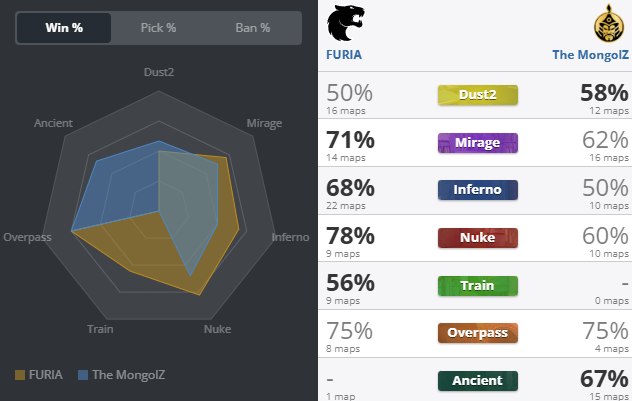Toggle FURIA series in chart legend
This screenshot has width=632, height=401.
pyautogui.click(x=39, y=375)
